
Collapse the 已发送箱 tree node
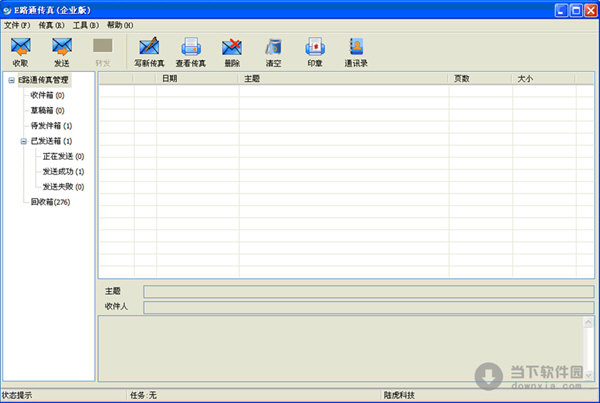pyautogui.click(x=22, y=141)
